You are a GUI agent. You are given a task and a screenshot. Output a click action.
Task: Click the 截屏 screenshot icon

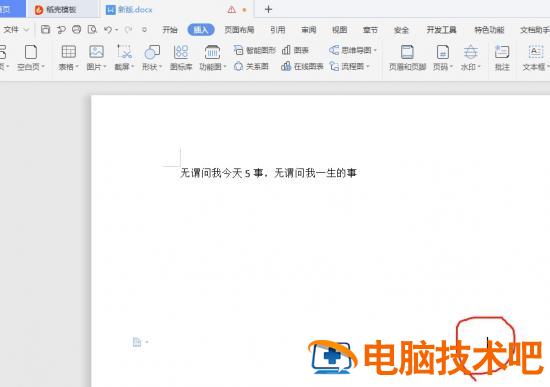(x=124, y=52)
